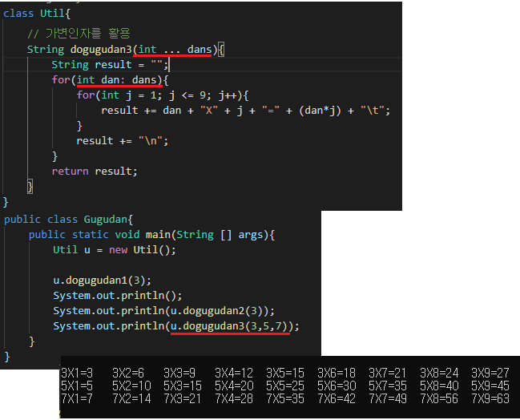Click the 'return result;' statement
This screenshot has width=520, height=420.
[x=95, y=172]
